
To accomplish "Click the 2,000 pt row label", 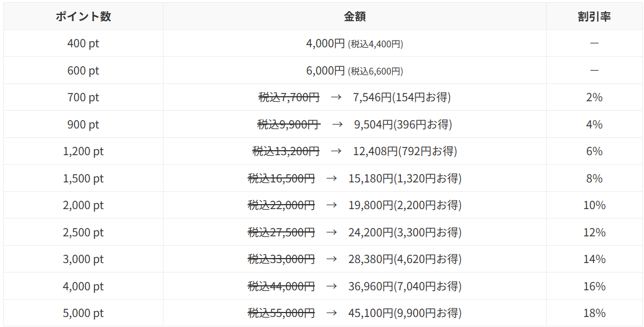I will click(x=83, y=205).
